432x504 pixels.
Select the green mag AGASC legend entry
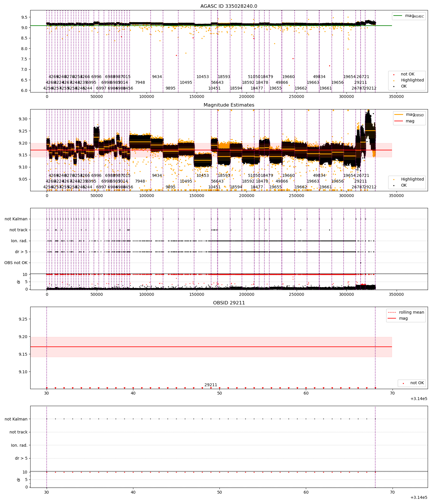pyautogui.click(x=409, y=16)
